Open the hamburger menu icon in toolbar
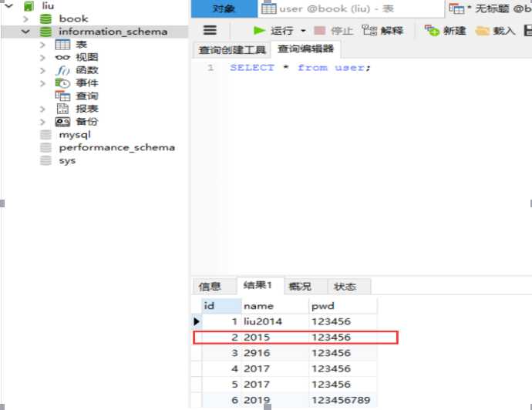The height and width of the screenshot is (410, 532). [210, 31]
